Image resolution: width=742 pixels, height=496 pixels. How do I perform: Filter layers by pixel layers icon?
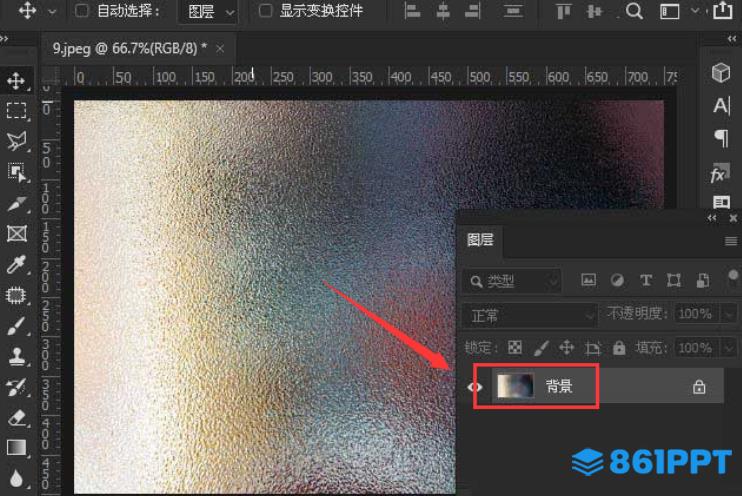[x=588, y=280]
